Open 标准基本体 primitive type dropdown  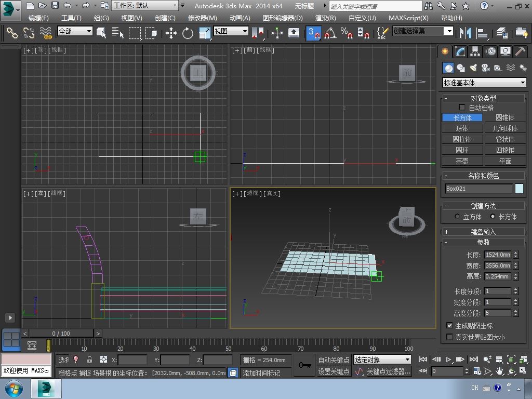click(485, 83)
